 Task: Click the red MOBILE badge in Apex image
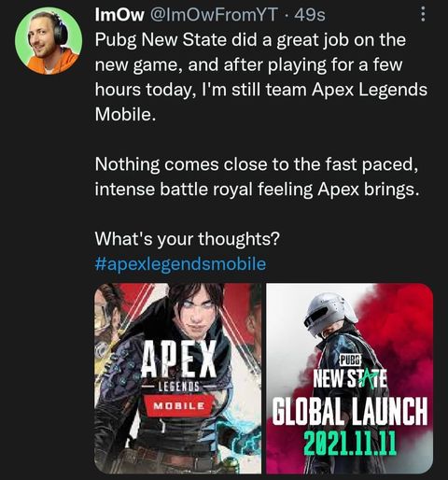click(x=179, y=406)
